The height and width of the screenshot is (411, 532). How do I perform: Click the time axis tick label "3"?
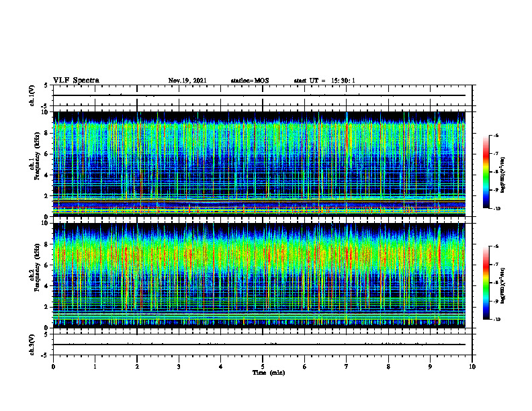(x=179, y=367)
